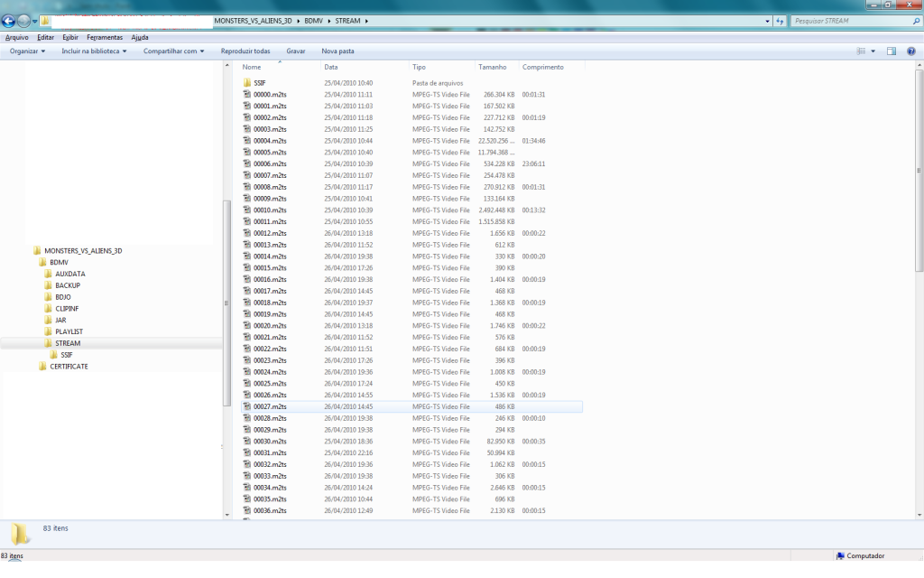Screen dimensions: 924x578
Task: Select the 00000.m2ts file icon
Action: tap(247, 94)
